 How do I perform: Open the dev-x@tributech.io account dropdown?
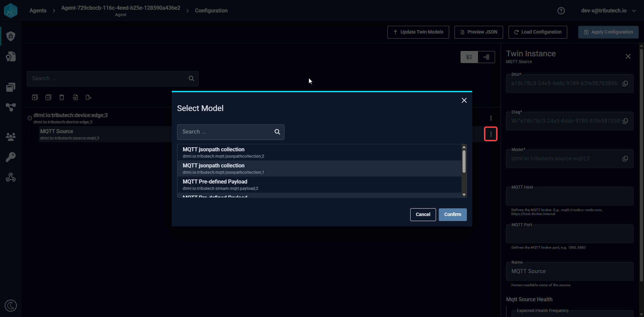coord(608,11)
